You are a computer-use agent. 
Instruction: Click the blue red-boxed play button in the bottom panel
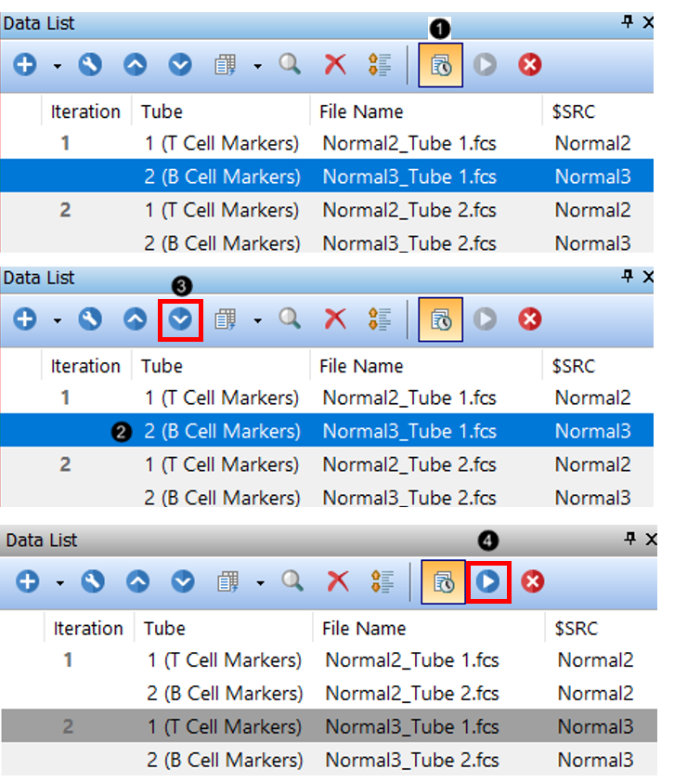pyautogui.click(x=488, y=581)
